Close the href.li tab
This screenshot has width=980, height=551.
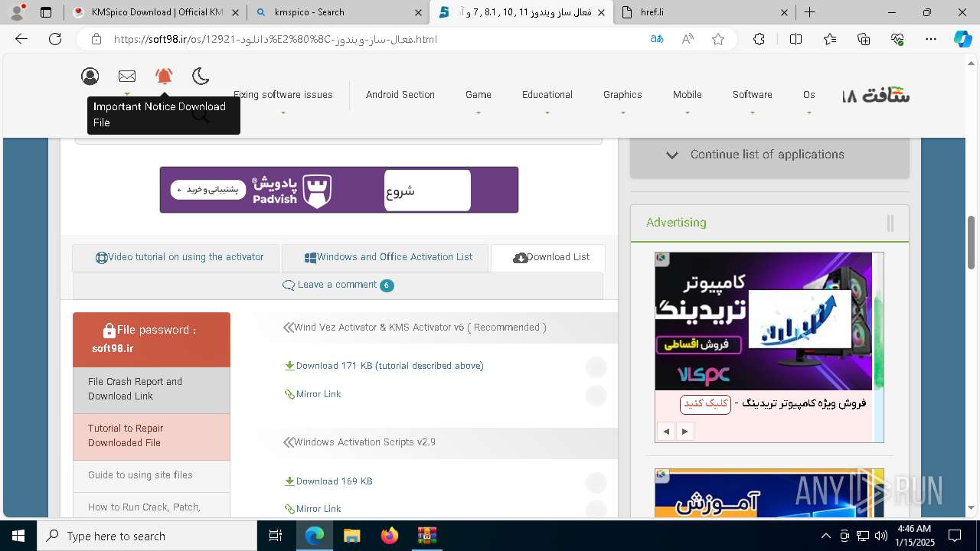point(785,12)
